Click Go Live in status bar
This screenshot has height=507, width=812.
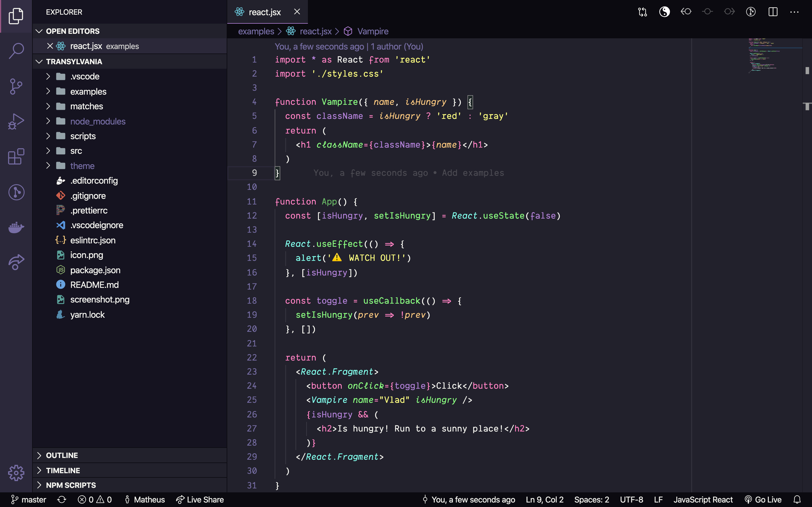[763, 500]
